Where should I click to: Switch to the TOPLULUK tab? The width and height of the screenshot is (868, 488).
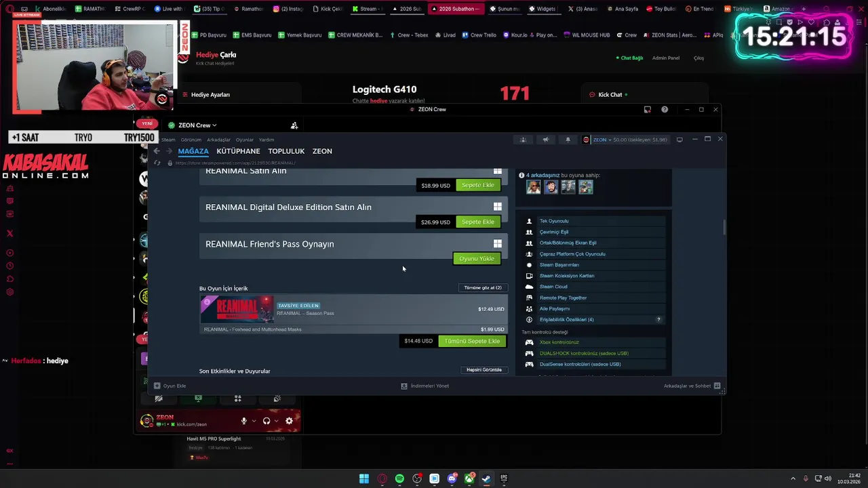pos(286,151)
